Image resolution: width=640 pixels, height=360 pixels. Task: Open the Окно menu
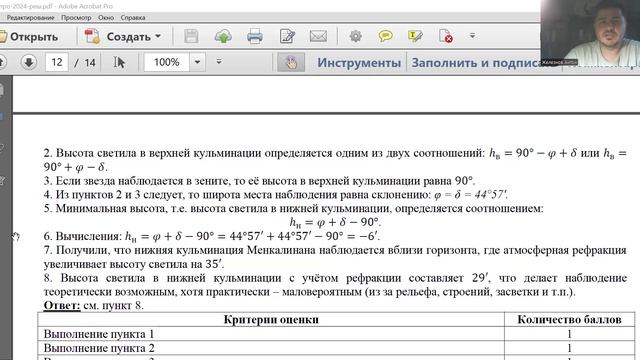tap(106, 18)
